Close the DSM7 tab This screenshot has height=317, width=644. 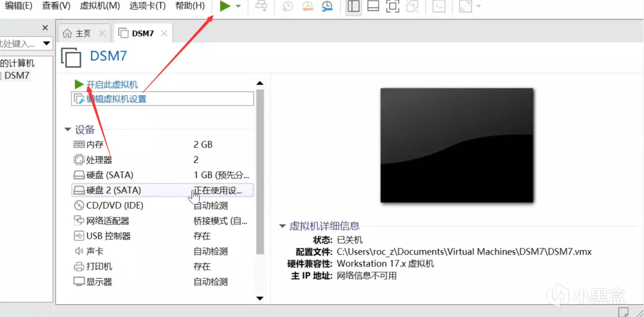tap(164, 34)
